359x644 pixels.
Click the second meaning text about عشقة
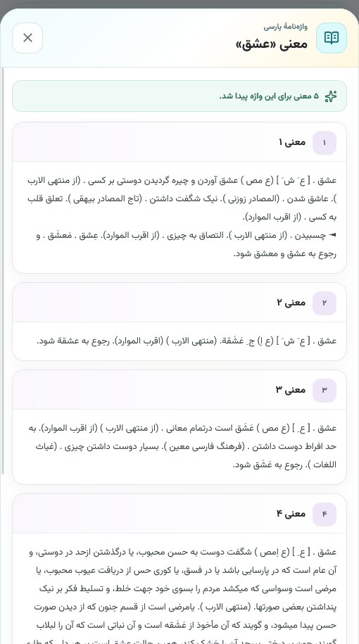click(x=187, y=341)
